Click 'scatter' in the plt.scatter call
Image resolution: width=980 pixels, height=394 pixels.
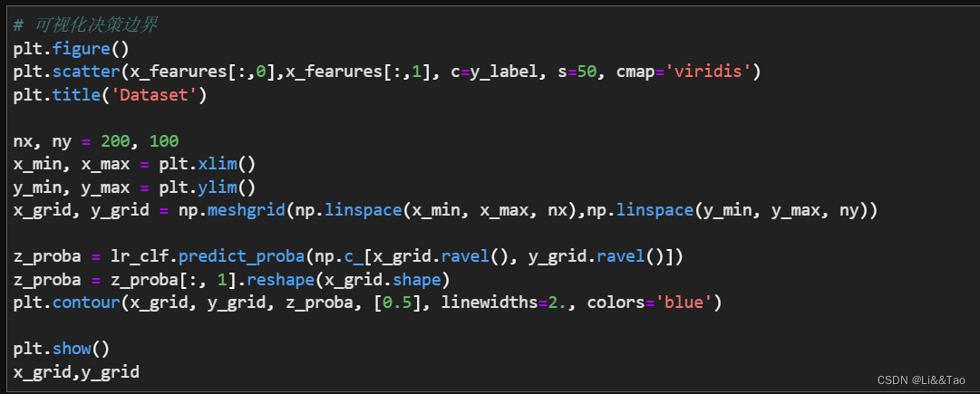(85, 72)
